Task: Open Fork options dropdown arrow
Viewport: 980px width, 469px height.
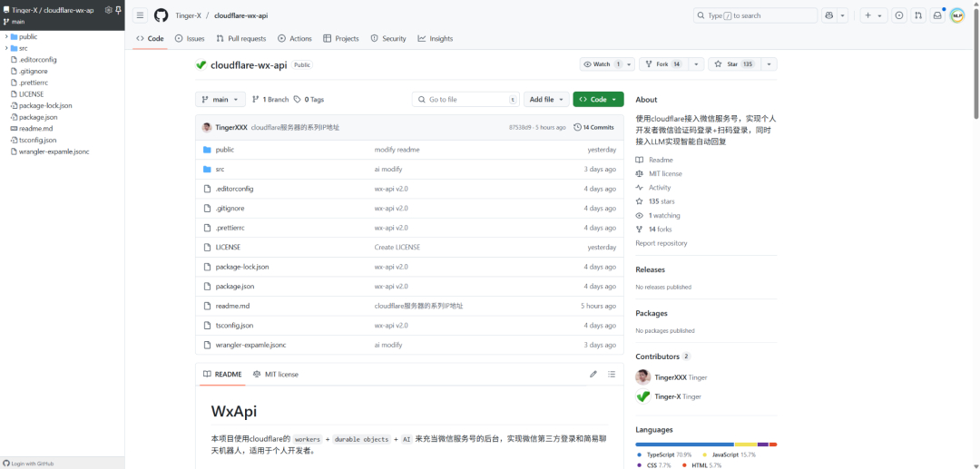Action: 697,64
